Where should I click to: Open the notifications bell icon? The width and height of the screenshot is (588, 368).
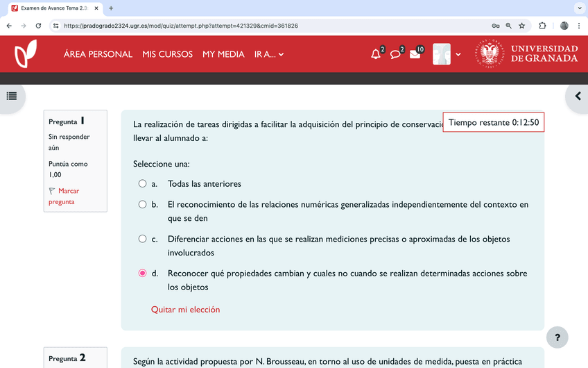pos(376,54)
